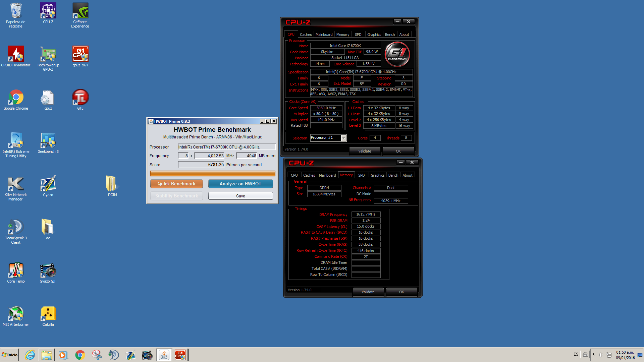
Task: Launch Google Chrome from the desktop
Action: pos(16,100)
